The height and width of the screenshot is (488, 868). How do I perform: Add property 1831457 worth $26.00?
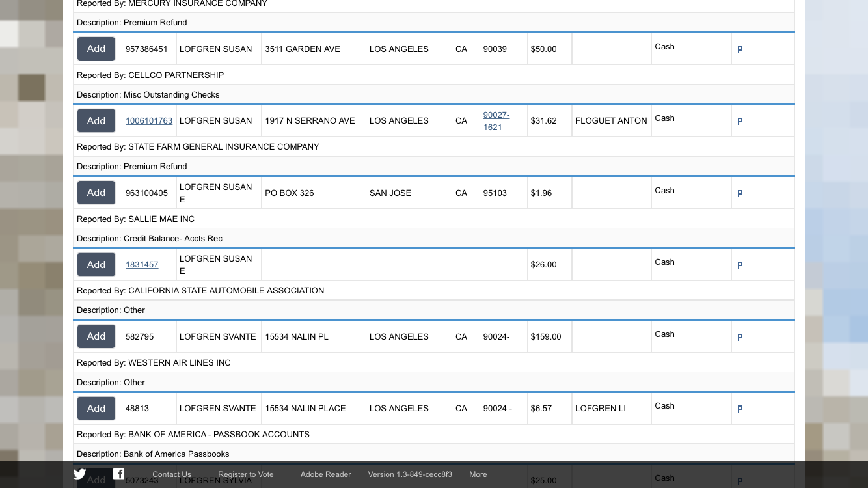click(x=96, y=264)
